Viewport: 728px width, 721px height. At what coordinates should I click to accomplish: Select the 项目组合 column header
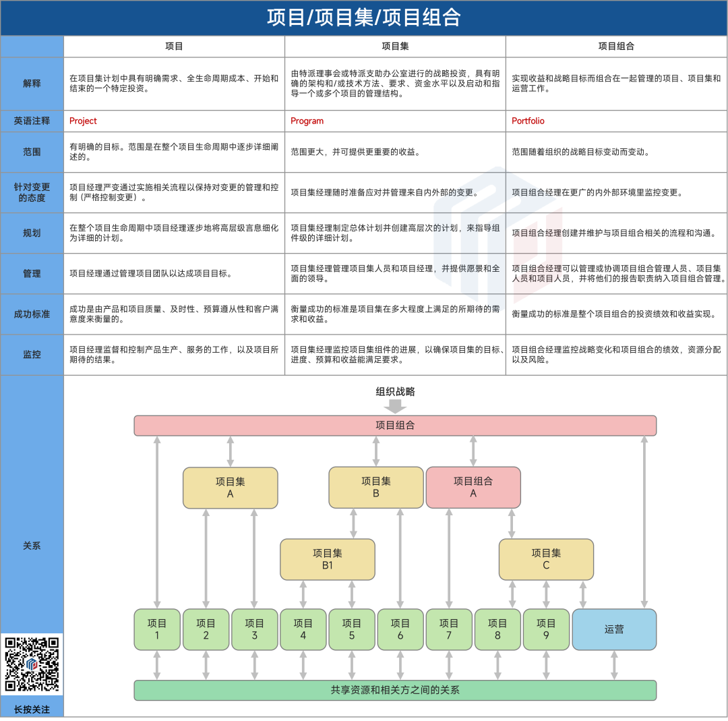click(616, 46)
